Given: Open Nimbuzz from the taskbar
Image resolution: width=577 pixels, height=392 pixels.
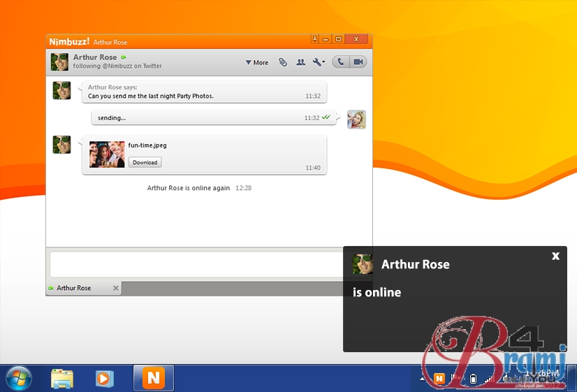Looking at the screenshot, I should 153,378.
